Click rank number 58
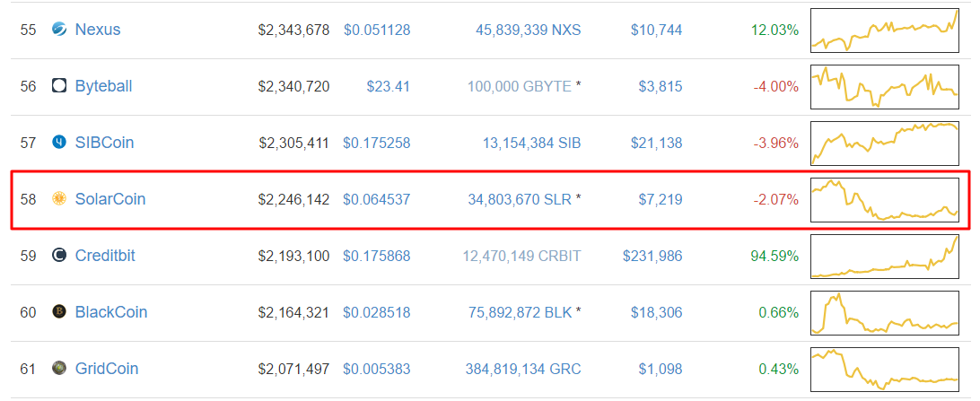 click(x=28, y=199)
